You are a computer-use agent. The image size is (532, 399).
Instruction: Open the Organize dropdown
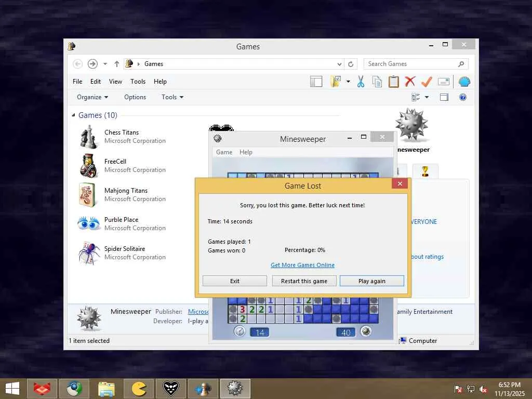coord(92,97)
